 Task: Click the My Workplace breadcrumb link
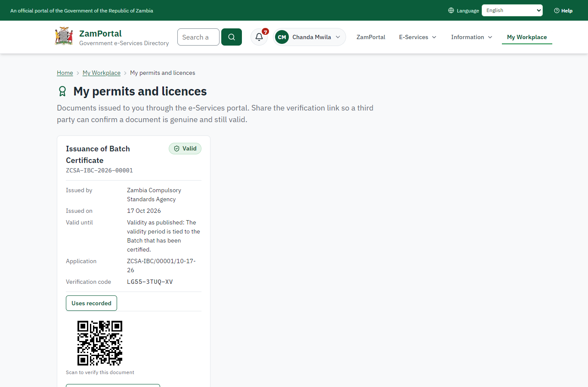[x=102, y=73]
